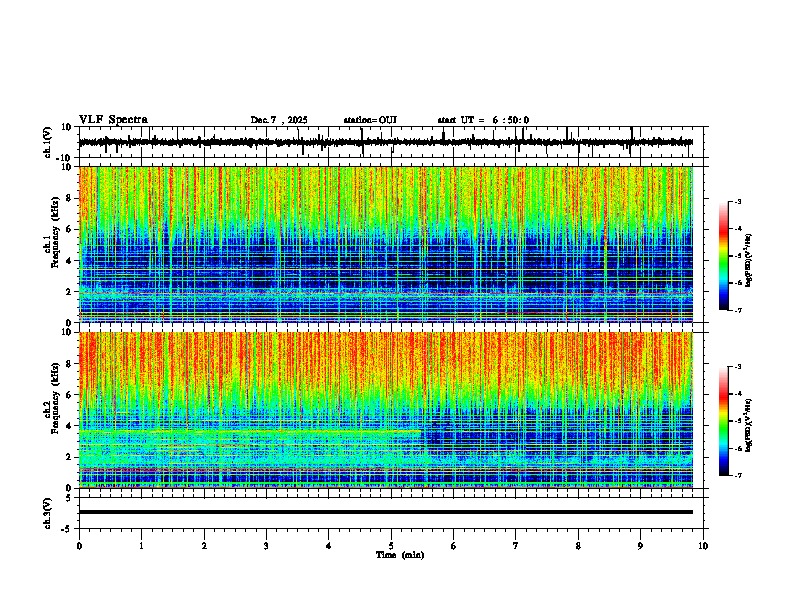Click the date 'Dec. 7 , 2025'
792x612 pixels.
[279, 120]
